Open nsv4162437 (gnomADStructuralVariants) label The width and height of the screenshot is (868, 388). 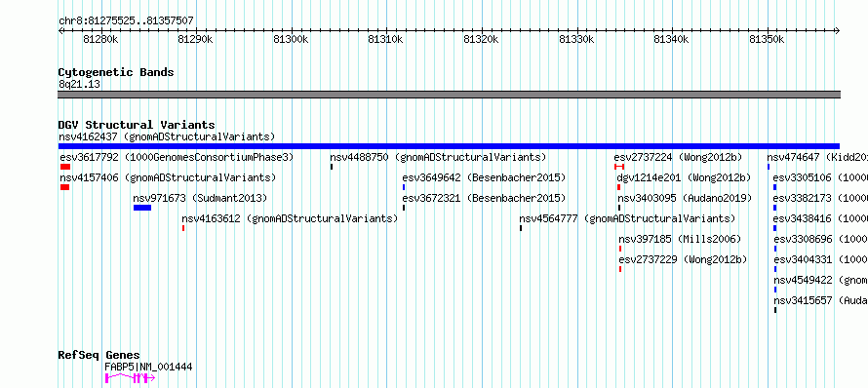coord(167,136)
